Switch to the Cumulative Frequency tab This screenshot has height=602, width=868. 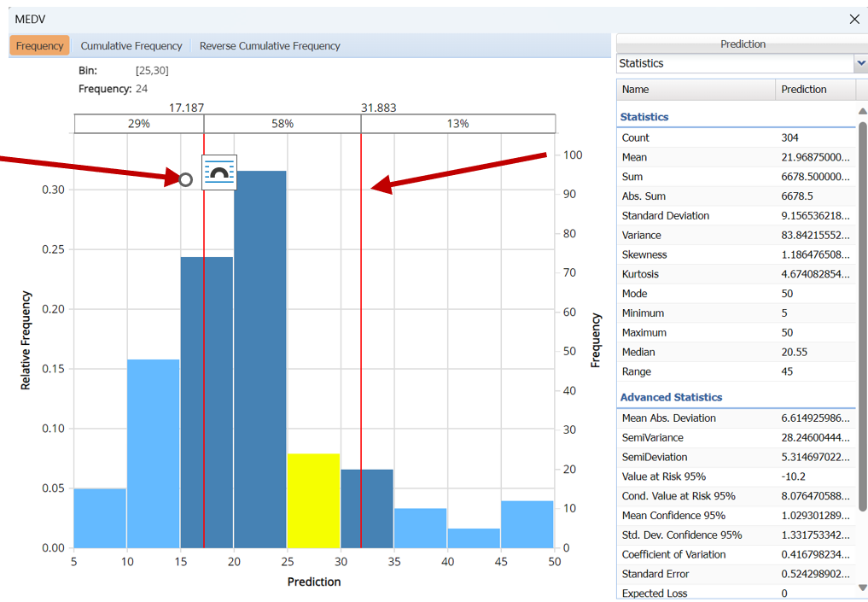point(131,46)
